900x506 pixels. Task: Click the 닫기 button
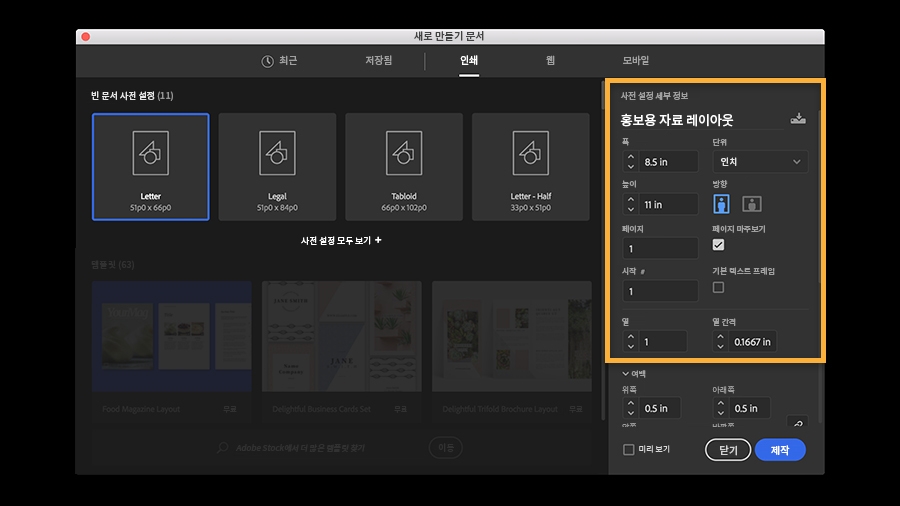[x=728, y=450]
